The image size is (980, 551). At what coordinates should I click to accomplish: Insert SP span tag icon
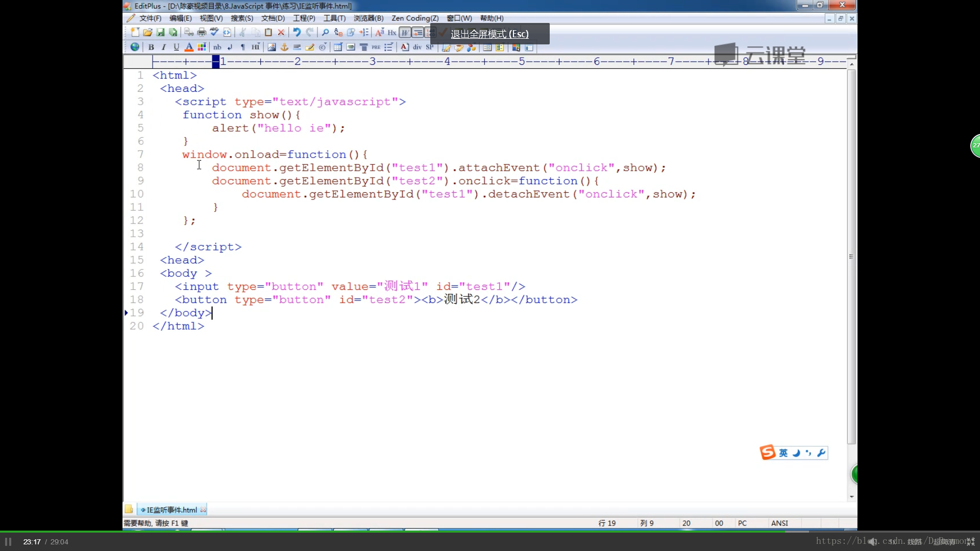[430, 47]
